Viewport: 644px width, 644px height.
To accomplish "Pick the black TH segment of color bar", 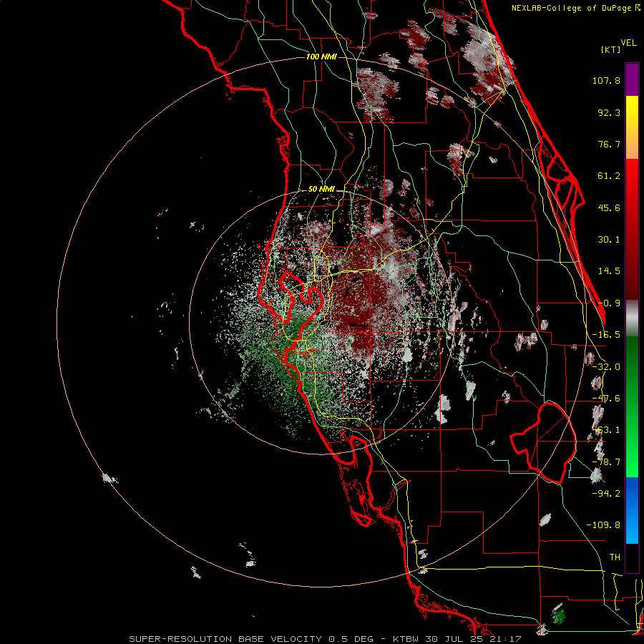I will coord(632,557).
